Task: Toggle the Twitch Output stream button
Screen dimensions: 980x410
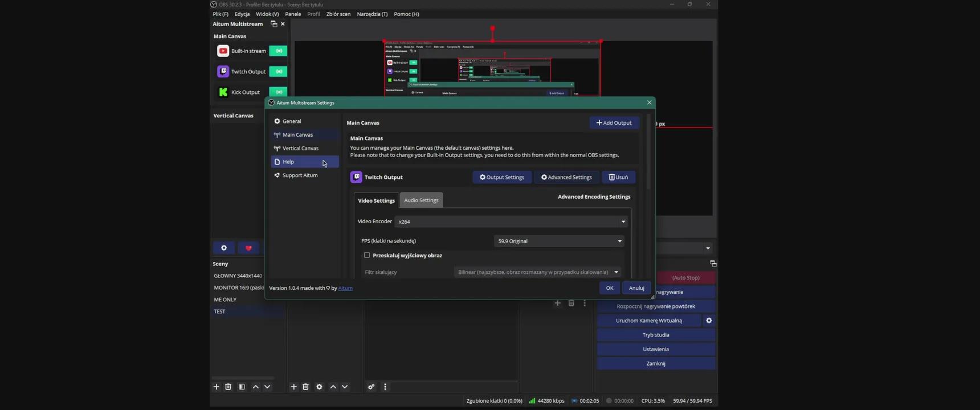Action: 279,72
